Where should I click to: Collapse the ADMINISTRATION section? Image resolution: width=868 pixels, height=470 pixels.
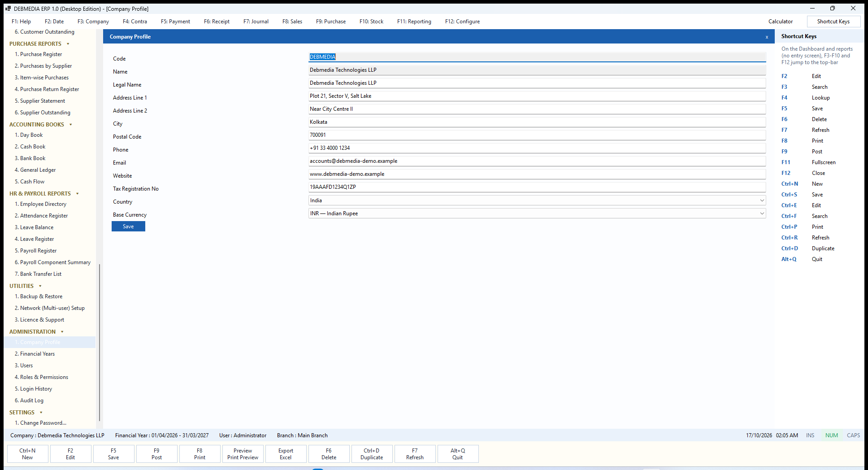point(62,332)
